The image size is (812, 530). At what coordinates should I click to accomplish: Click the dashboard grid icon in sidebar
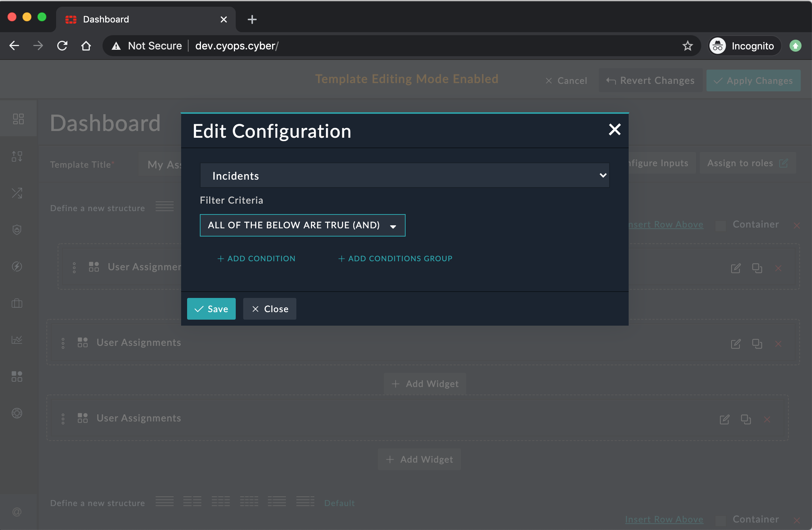18,119
